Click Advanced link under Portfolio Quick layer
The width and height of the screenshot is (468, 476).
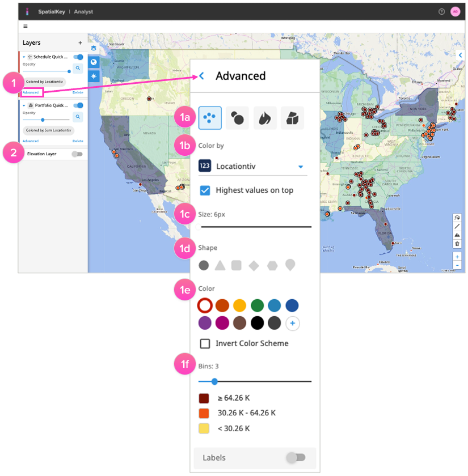(x=31, y=141)
